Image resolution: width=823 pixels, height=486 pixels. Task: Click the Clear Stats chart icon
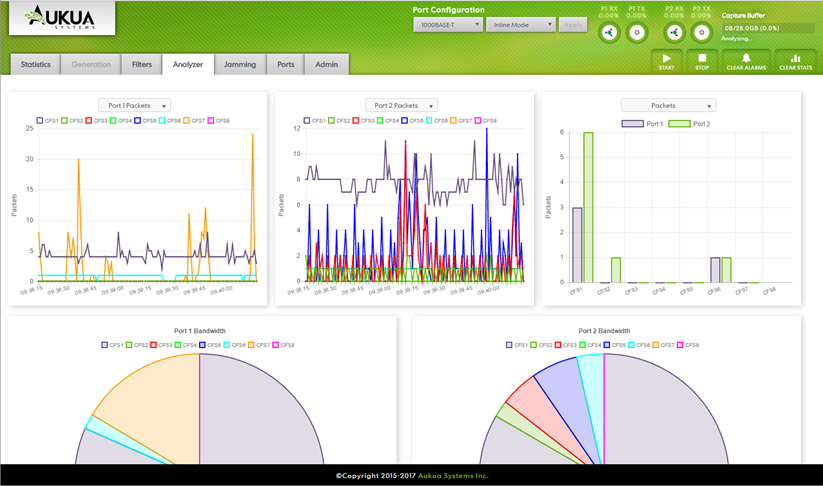coord(795,59)
